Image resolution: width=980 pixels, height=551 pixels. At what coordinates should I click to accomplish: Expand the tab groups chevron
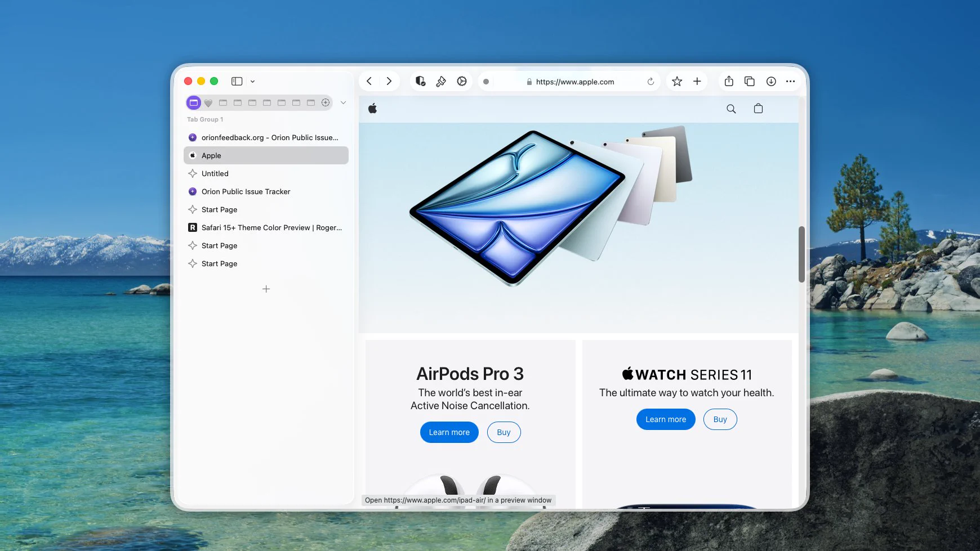pos(343,102)
